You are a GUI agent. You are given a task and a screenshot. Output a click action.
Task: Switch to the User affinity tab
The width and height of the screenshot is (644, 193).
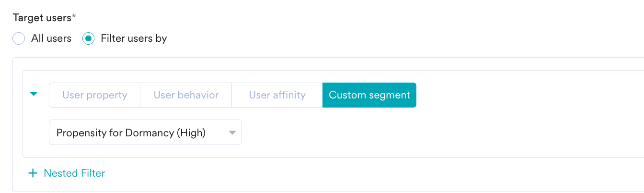click(277, 95)
